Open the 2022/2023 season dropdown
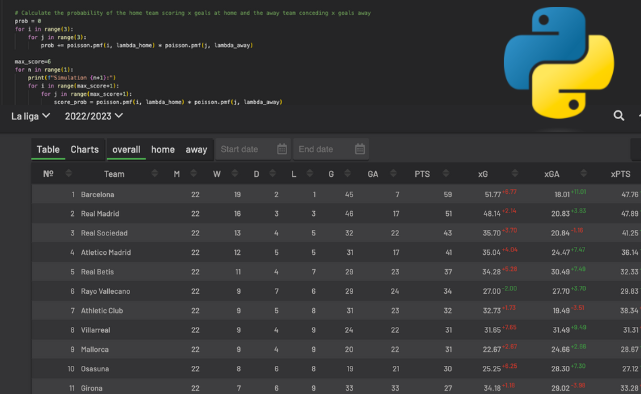This screenshot has height=394, width=641. coord(94,116)
